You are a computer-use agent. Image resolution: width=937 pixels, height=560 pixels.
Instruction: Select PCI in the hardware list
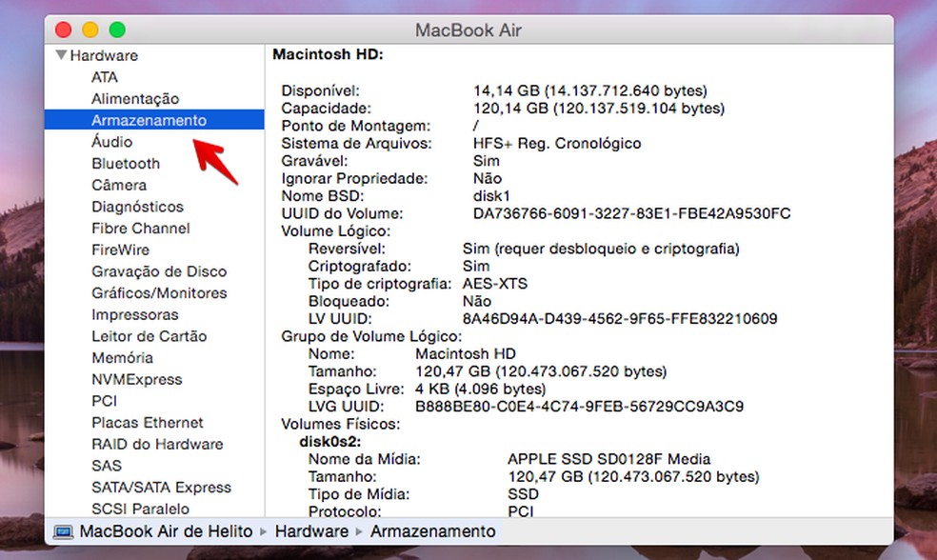pos(105,401)
